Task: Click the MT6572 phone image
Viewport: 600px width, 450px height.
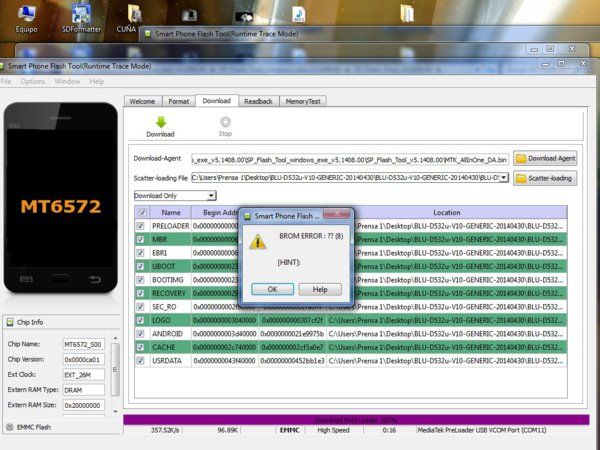Action: 61,197
